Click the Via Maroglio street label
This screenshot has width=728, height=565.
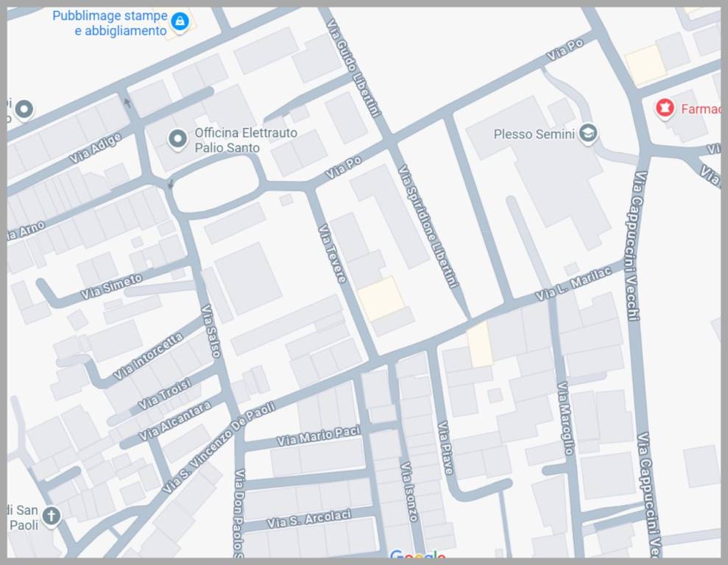pos(565,418)
